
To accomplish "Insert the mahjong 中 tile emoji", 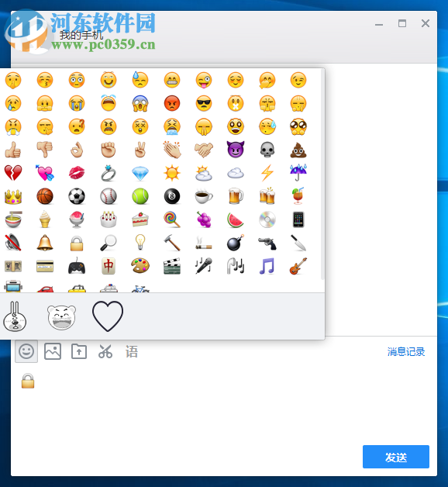I will click(x=109, y=266).
